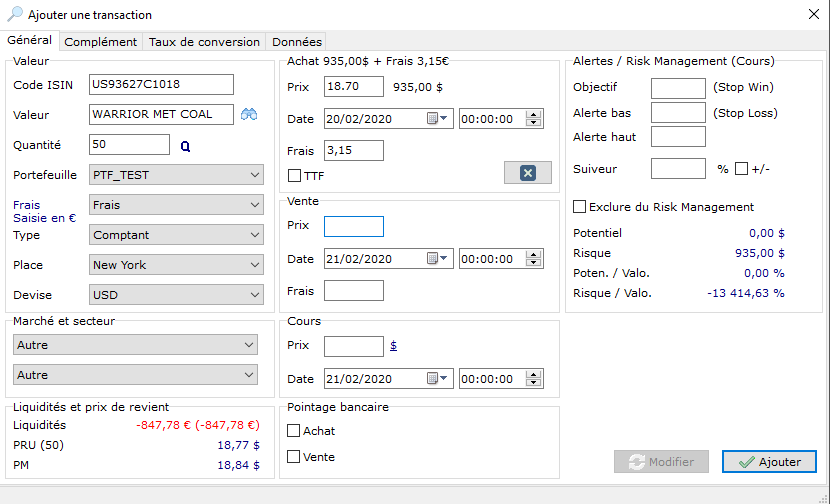The width and height of the screenshot is (830, 504).
Task: Open the Place dropdown showing New York
Action: (176, 265)
